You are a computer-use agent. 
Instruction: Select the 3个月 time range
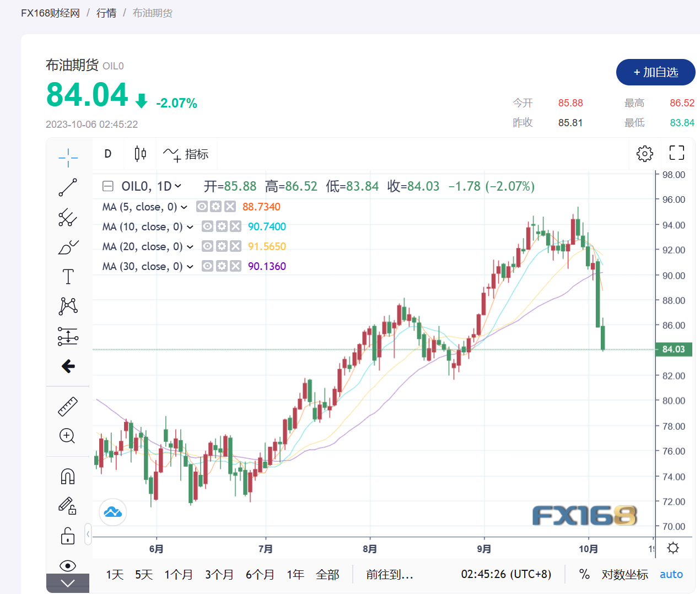point(219,575)
